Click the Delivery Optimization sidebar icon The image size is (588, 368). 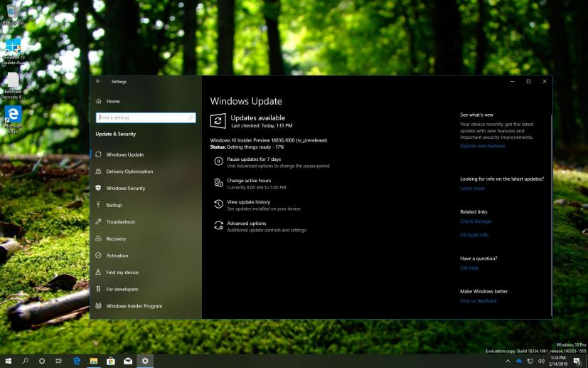(x=98, y=172)
